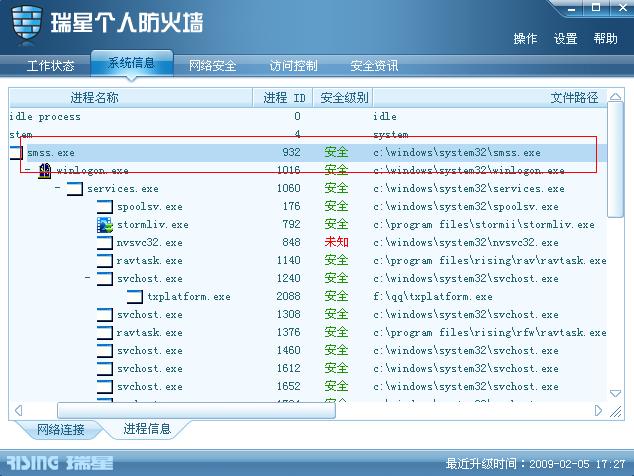Click the nvsvc32.exe process icon

pos(105,243)
